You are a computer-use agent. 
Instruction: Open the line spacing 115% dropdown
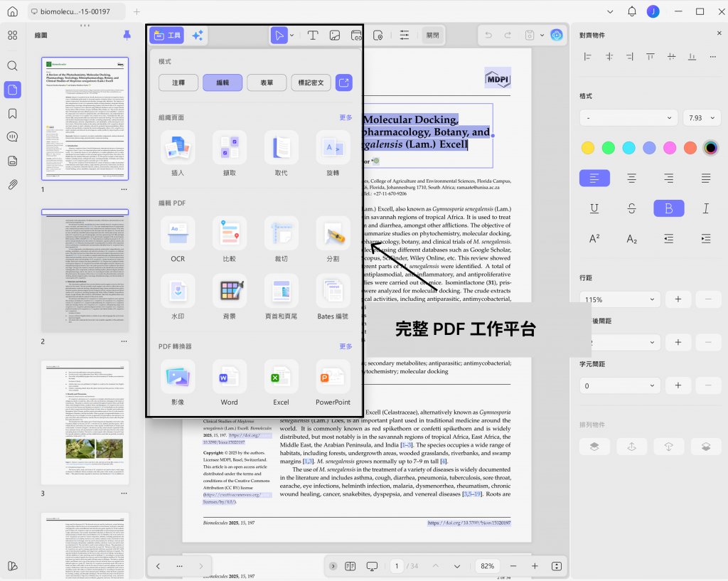pos(620,299)
